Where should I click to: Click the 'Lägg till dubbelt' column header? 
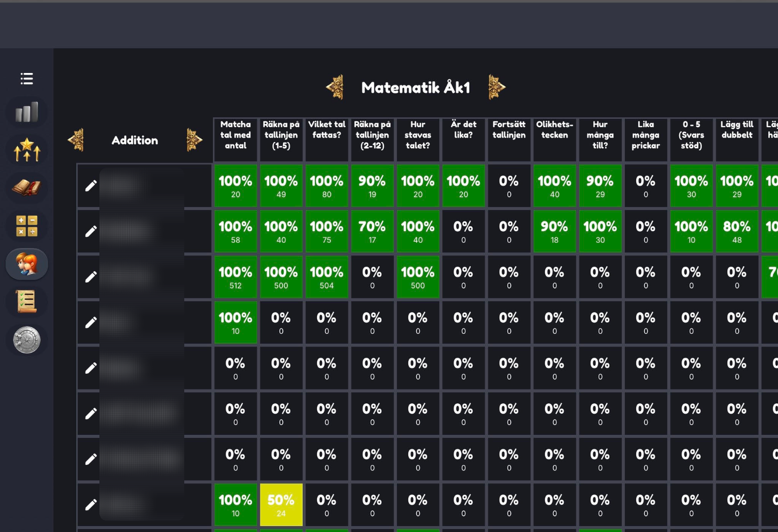pos(737,130)
